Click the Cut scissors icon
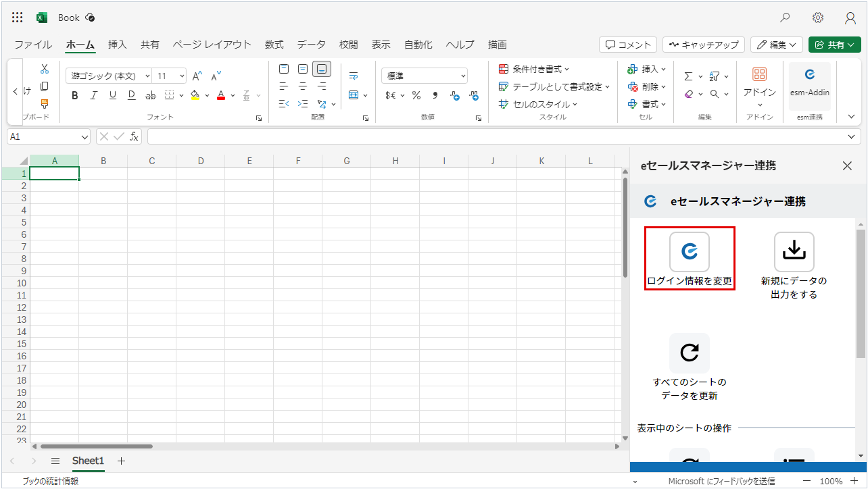Viewport: 868px width, 489px height. pos(45,69)
